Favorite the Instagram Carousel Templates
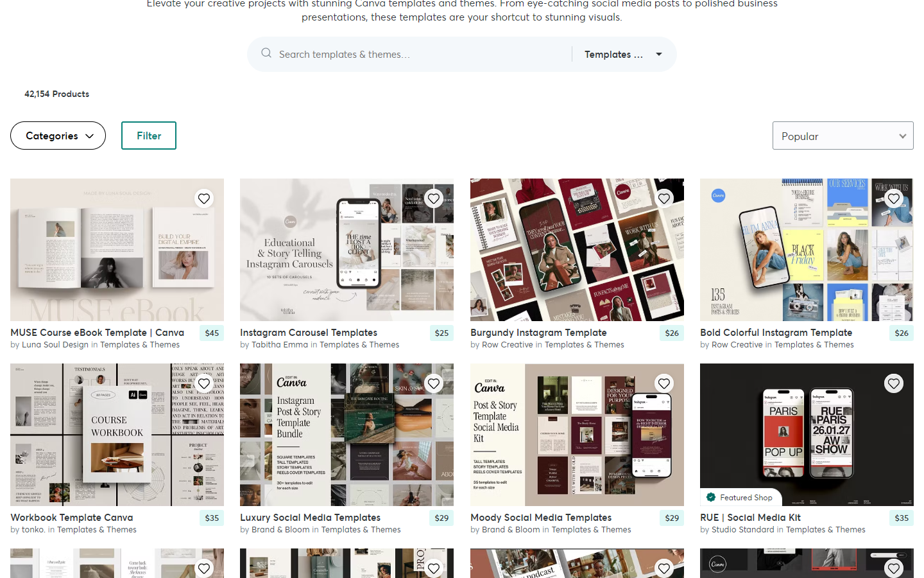Screen dimensions: 924x578 (434, 198)
